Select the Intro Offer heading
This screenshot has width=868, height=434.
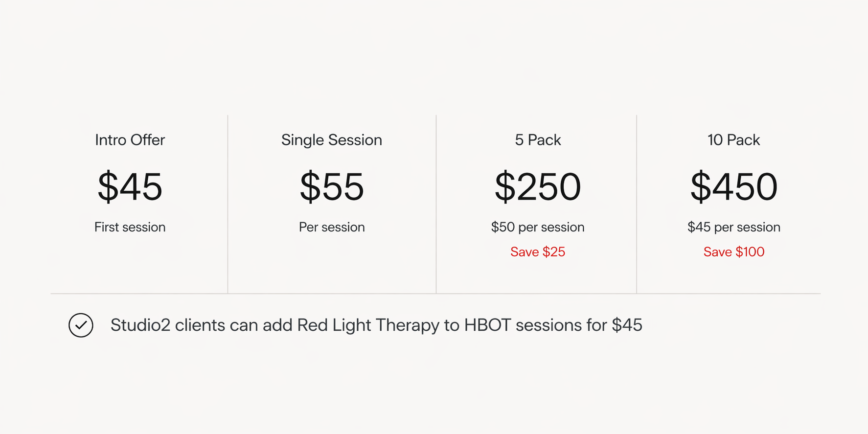tap(130, 140)
